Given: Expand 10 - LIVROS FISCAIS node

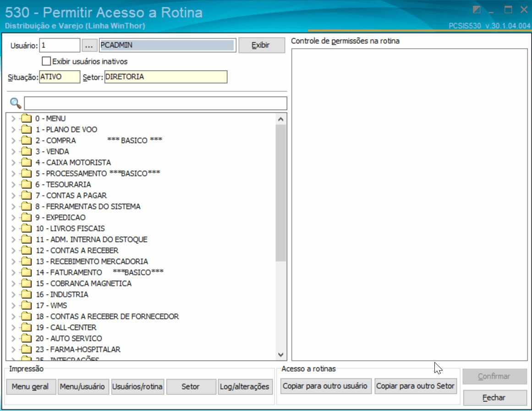Looking at the screenshot, I should (14, 228).
